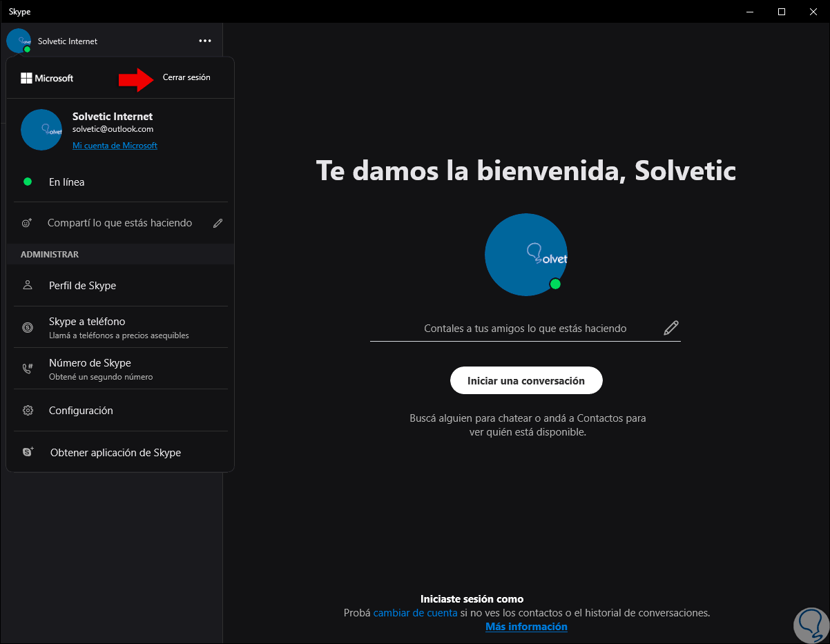Click the Contales a tus amigos status field
This screenshot has width=830, height=644.
[525, 329]
